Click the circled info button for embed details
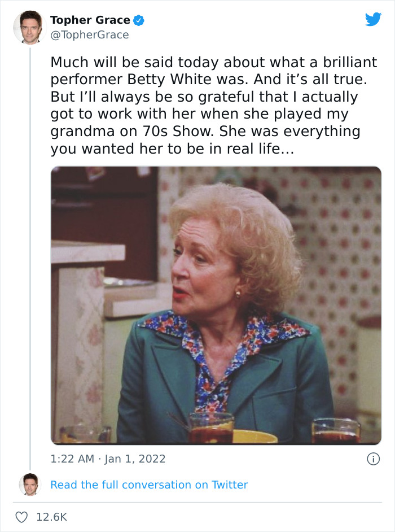This screenshot has width=395, height=532. (x=374, y=460)
